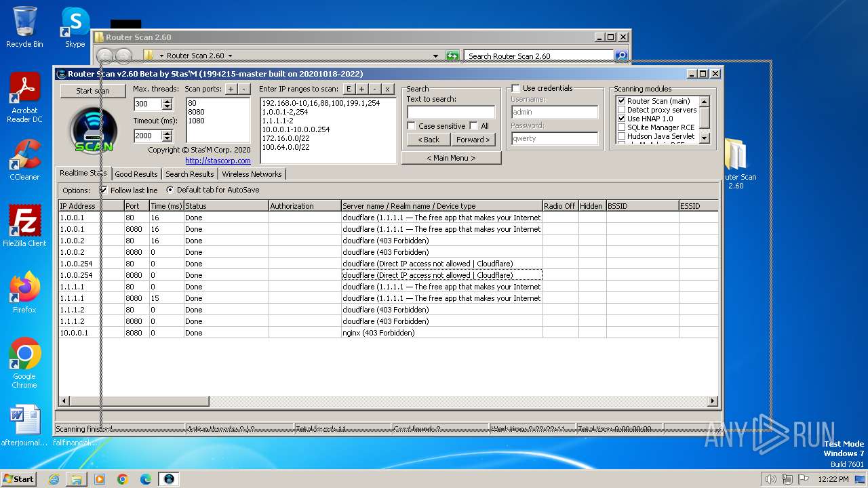Click the Edge taskbar icon
Image resolution: width=868 pixels, height=488 pixels.
pos(146,479)
